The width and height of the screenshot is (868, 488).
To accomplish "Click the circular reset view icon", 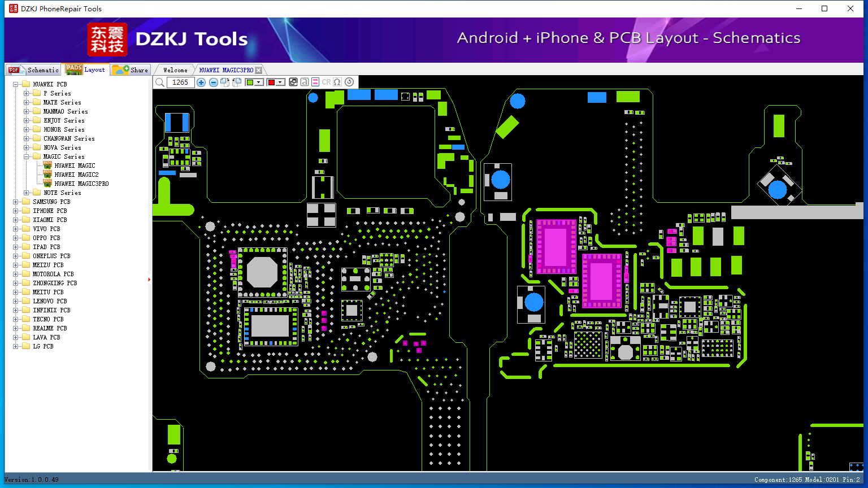I will point(349,82).
